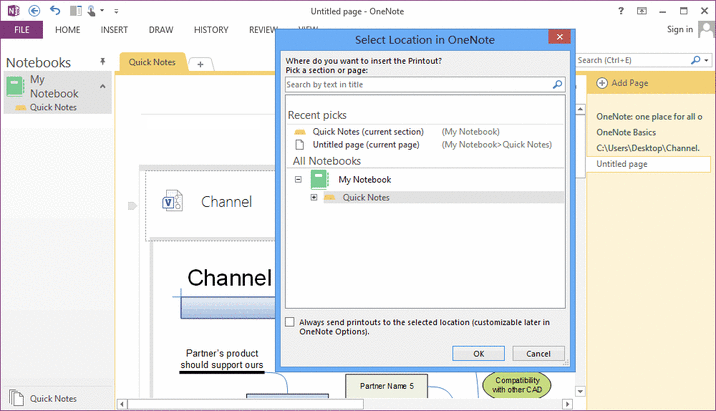The image size is (716, 411).
Task: Click the user account picture icon
Action: (706, 30)
